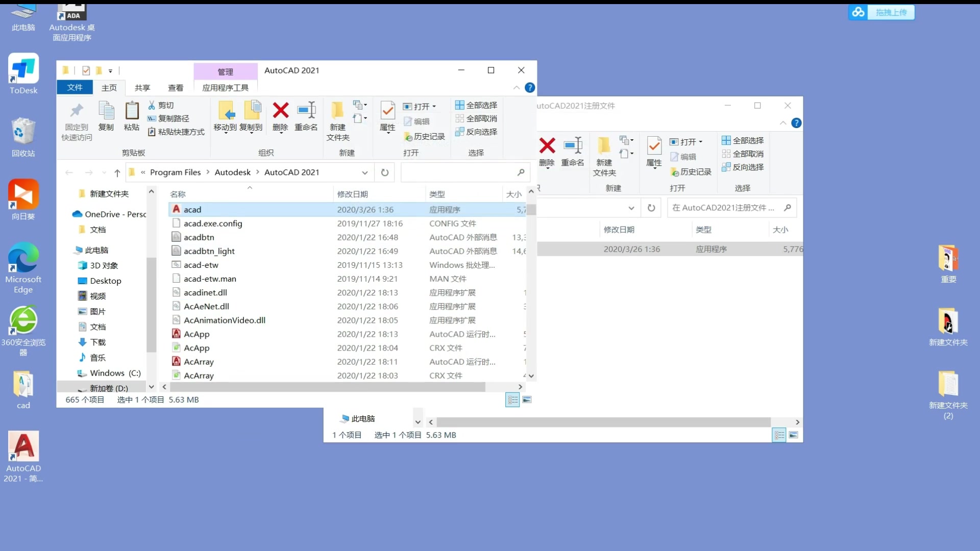Click Invert selection (反向选择) in AutoCAD 2021 window

(476, 132)
